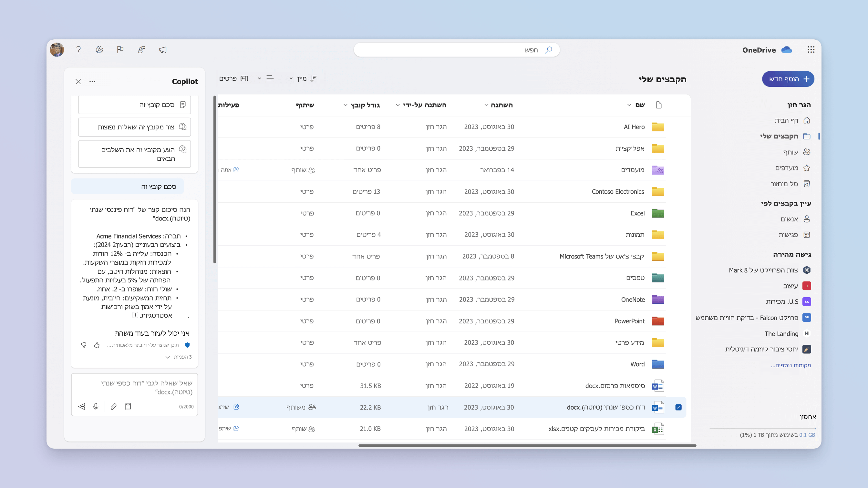
Task: Open צוות הפרוייקט של Mark 8
Action: click(x=770, y=270)
